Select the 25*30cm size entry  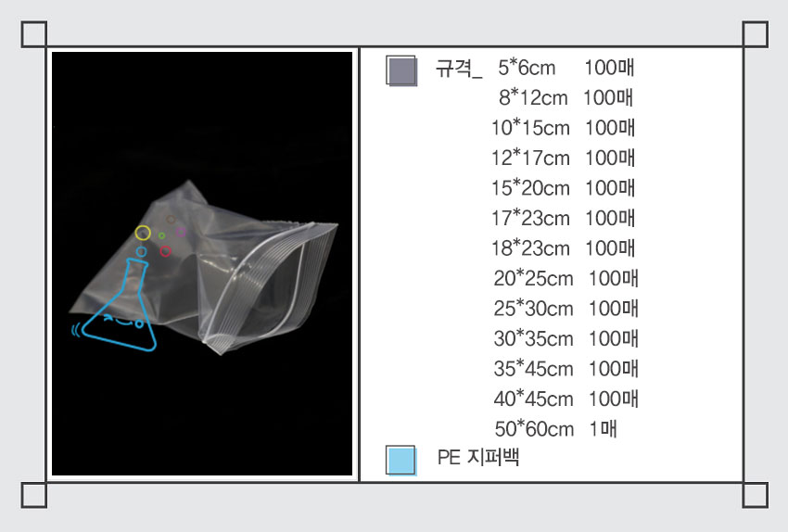tap(533, 309)
